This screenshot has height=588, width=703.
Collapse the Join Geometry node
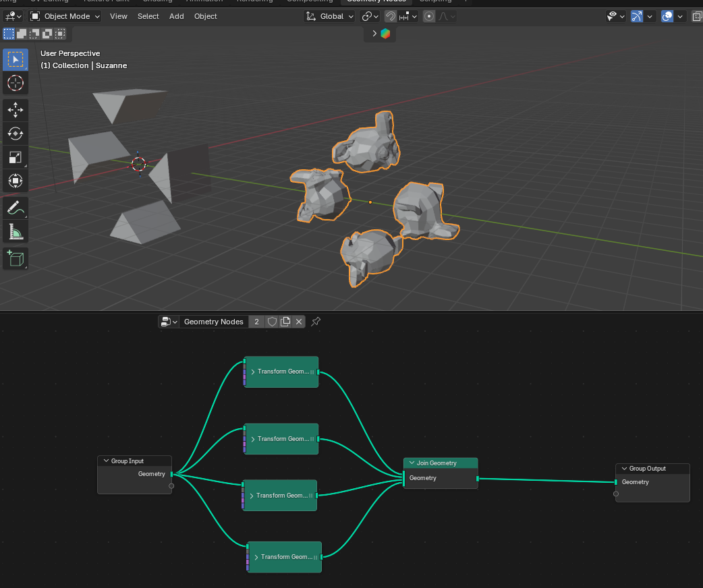point(412,463)
